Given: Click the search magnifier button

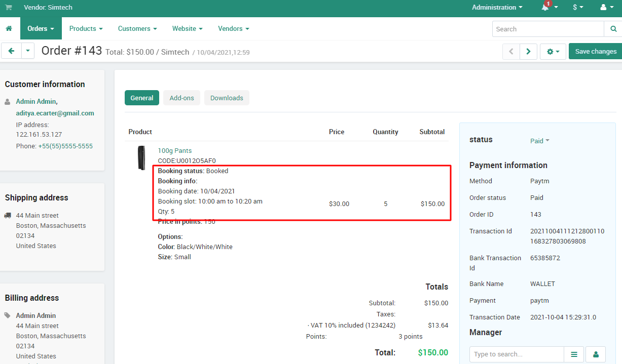Looking at the screenshot, I should click(613, 29).
